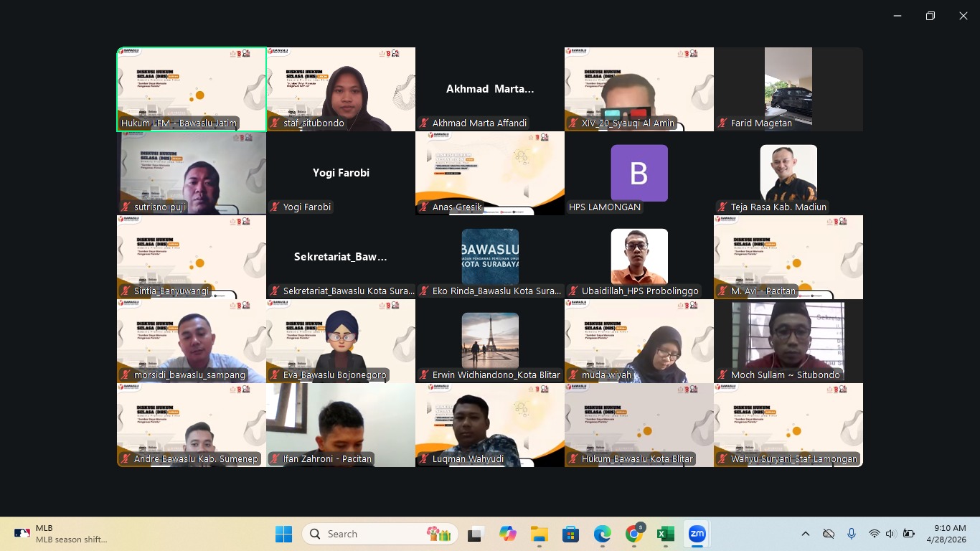This screenshot has width=980, height=551.
Task: Open Microsoft Store taskbar icon
Action: tap(570, 534)
